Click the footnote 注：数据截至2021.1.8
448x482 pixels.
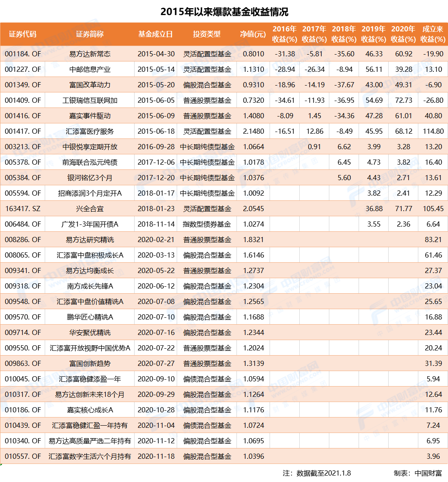317,473
